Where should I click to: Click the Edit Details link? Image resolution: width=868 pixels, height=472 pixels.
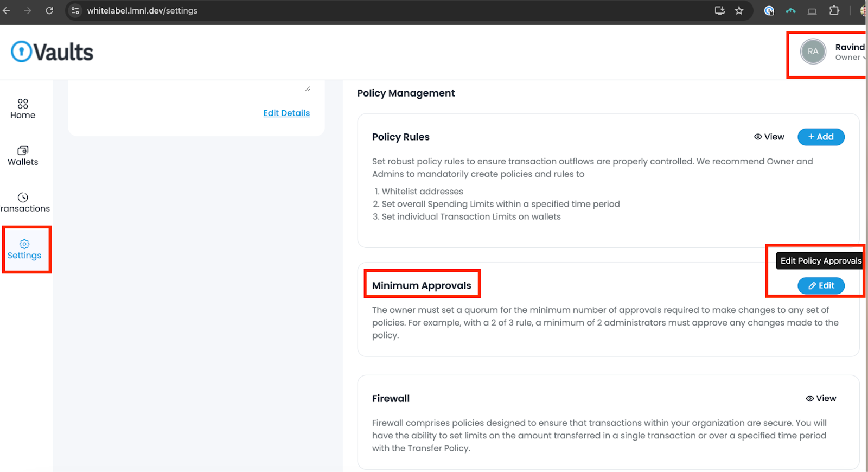[286, 113]
